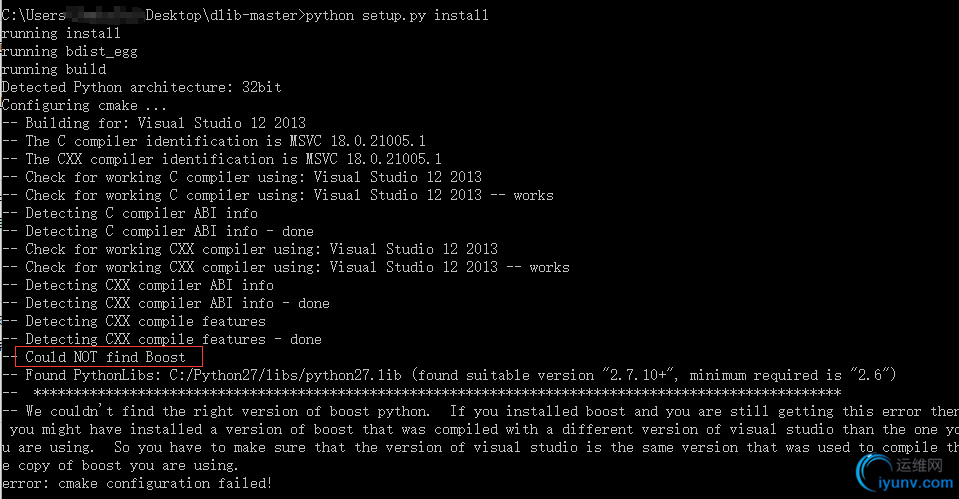959x499 pixels.
Task: Click the 'Configuring cmake ...' line
Action: click(84, 105)
